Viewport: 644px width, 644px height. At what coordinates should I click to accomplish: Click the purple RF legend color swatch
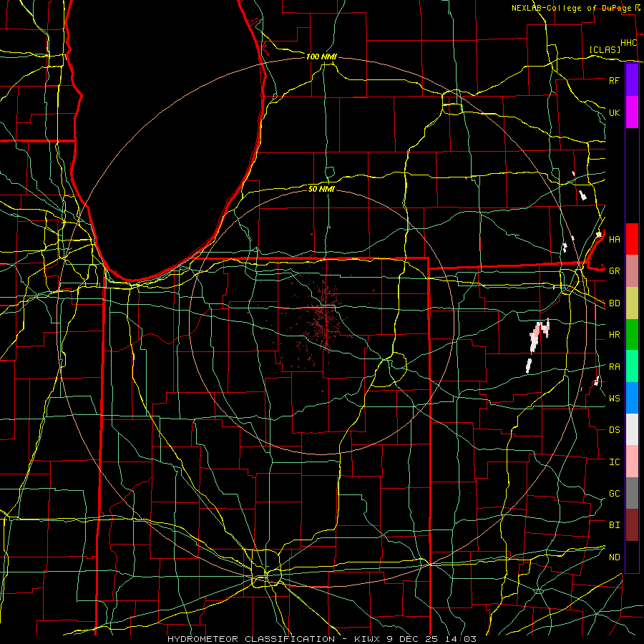pyautogui.click(x=632, y=80)
